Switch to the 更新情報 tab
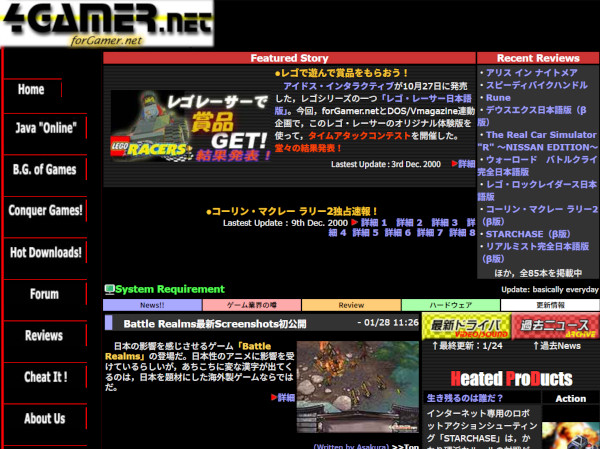Viewport: 600px width, 449px height. click(x=550, y=305)
